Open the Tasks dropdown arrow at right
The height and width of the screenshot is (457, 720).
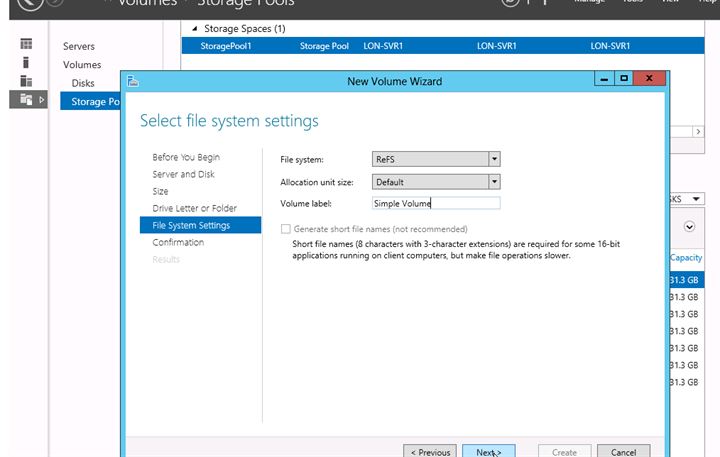696,199
